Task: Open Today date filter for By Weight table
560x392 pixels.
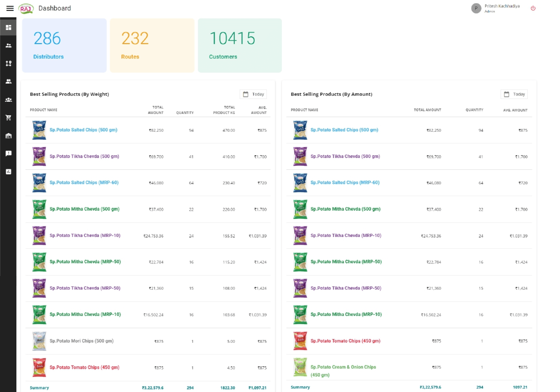Action: coord(253,94)
